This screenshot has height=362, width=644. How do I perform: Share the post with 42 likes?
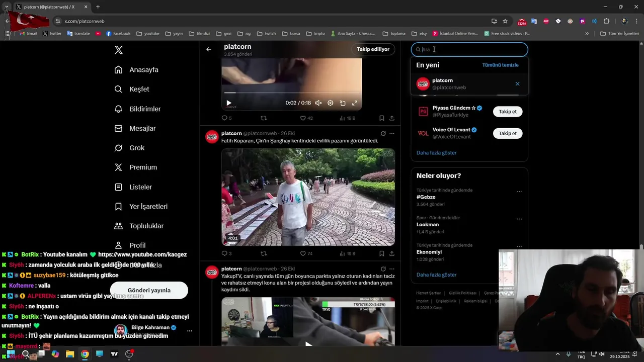(x=392, y=118)
